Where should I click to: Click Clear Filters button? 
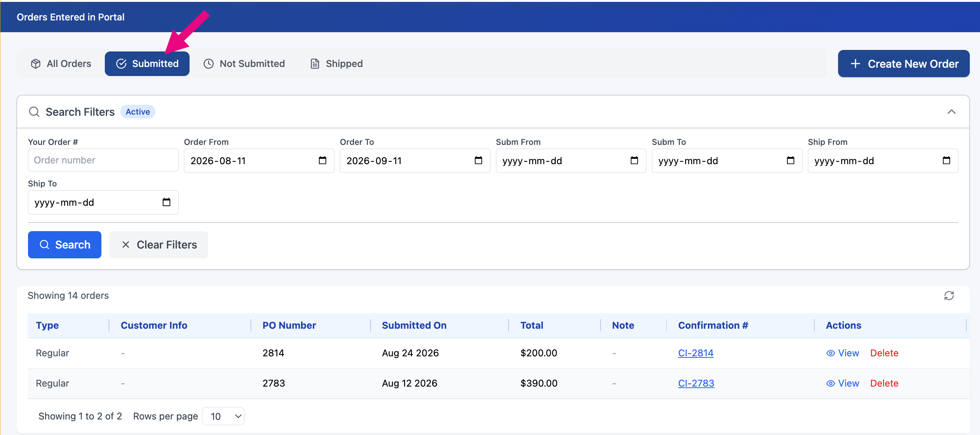pyautogui.click(x=159, y=244)
